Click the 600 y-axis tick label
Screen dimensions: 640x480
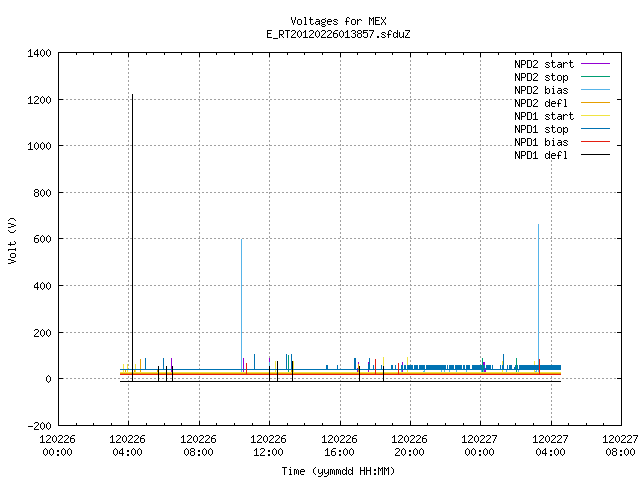coord(42,239)
